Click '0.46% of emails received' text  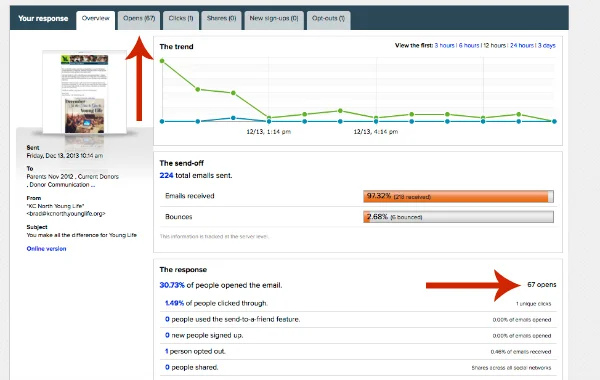point(521,352)
